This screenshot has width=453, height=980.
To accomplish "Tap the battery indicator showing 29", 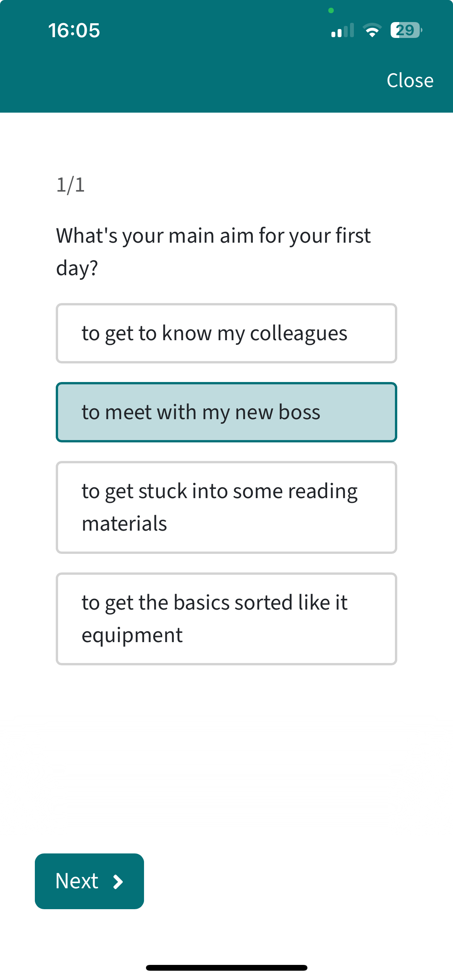I will 405,30.
